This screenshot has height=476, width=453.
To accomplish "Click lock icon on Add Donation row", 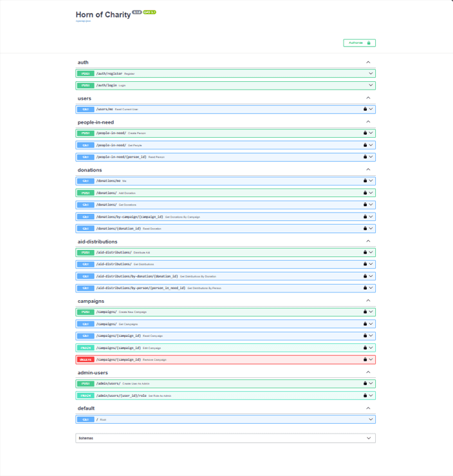I will click(365, 193).
